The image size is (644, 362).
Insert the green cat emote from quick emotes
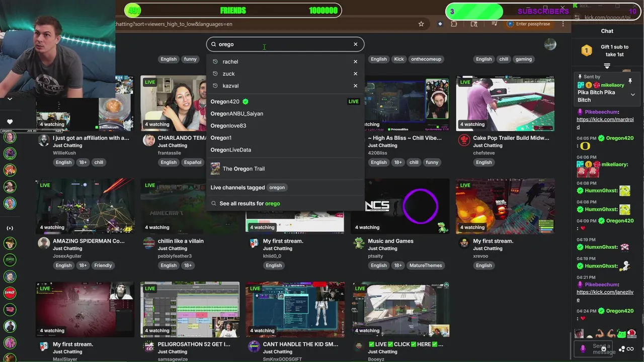[x=622, y=333]
